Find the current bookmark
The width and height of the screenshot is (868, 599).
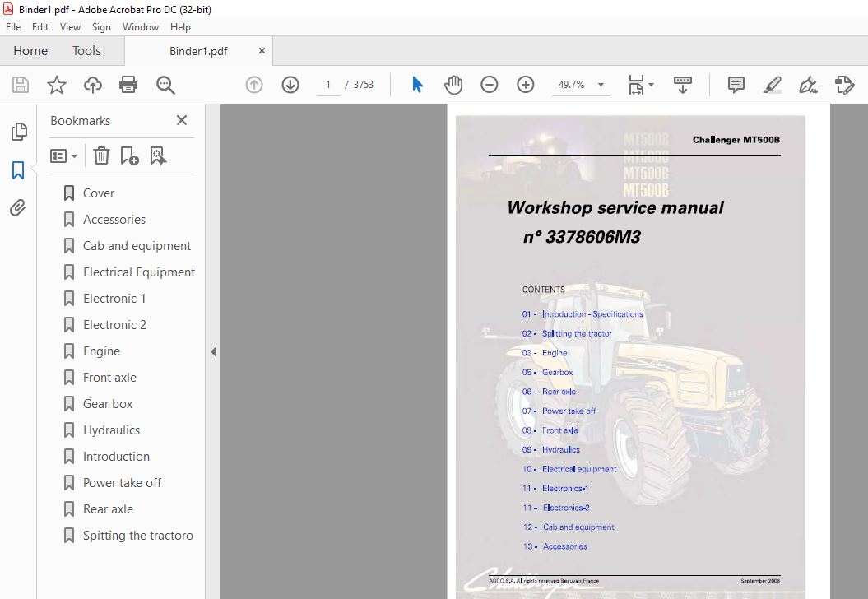click(x=158, y=156)
